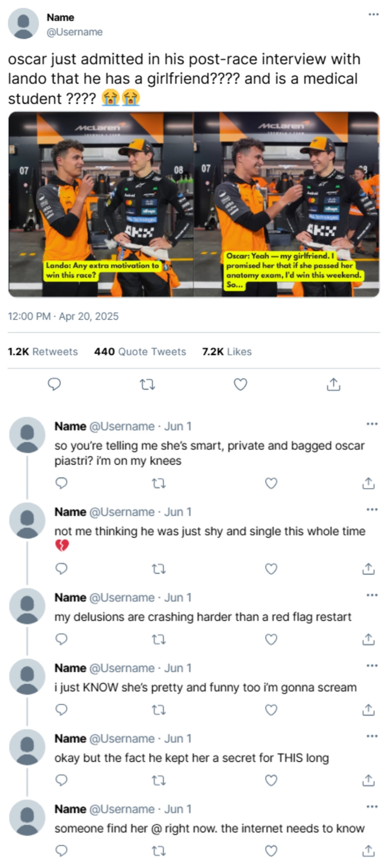View the 440 Quote Tweets

140,352
